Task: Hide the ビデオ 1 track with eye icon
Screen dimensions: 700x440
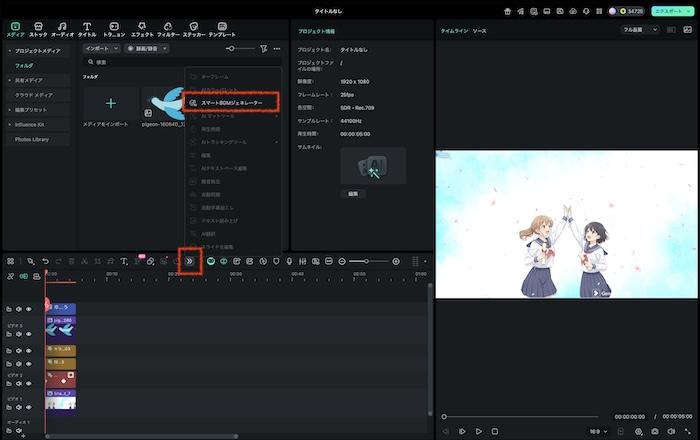Action: (28, 405)
